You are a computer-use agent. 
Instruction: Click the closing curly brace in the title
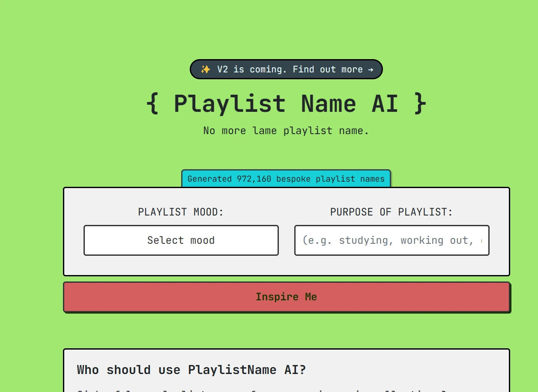[x=420, y=104]
